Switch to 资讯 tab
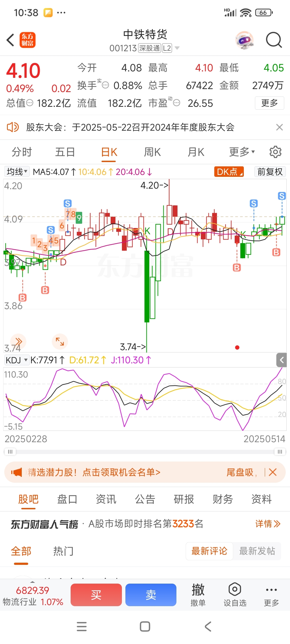This screenshot has width=290, height=644. coord(106,499)
